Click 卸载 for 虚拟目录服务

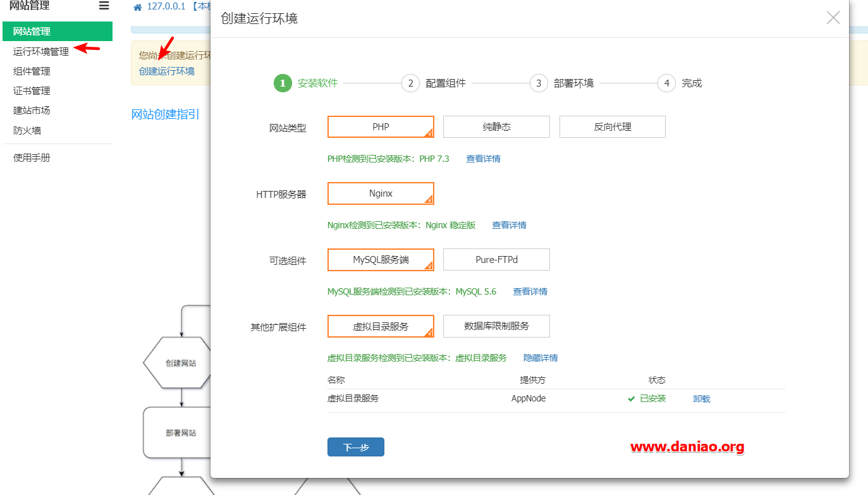[x=702, y=399]
